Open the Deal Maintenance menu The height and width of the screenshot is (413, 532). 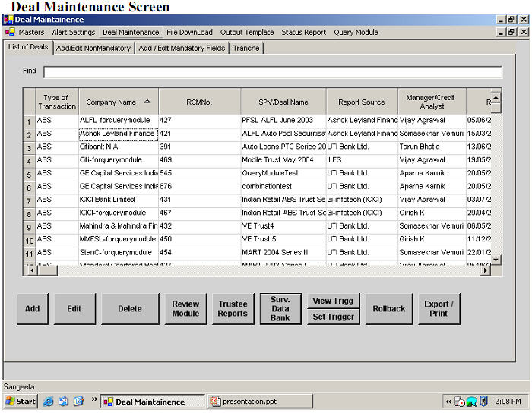[x=131, y=32]
